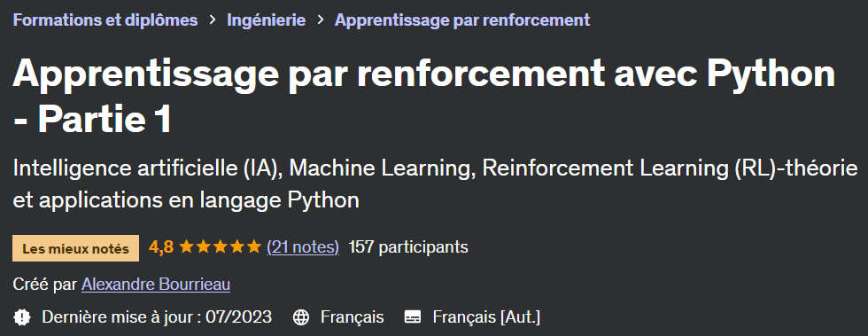This screenshot has height=336, width=868.
Task: Click the Français course language label
Action: [353, 317]
